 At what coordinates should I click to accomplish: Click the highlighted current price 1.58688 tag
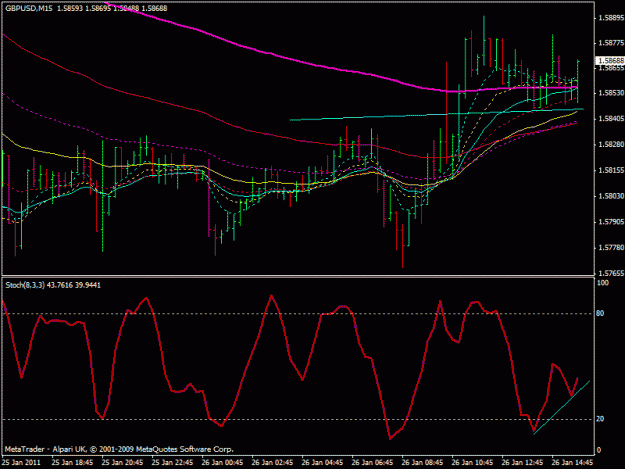(610, 60)
